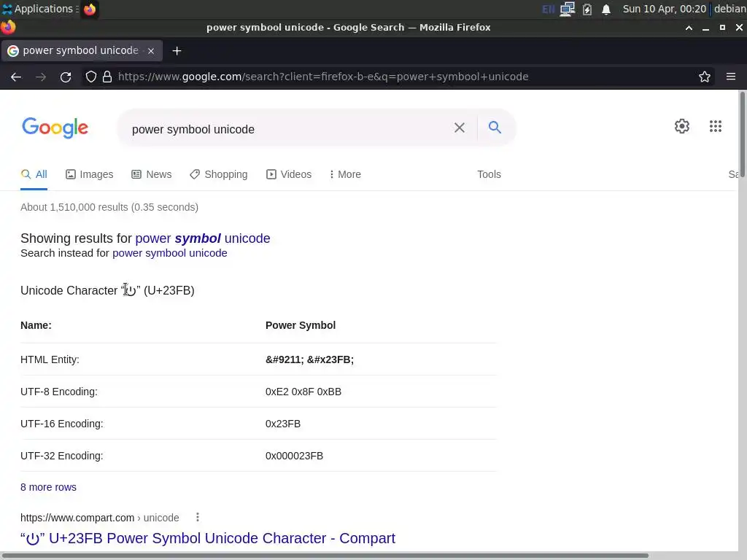This screenshot has width=747, height=560.
Task: Click the compart.com URL breadcrumb
Action: tap(99, 518)
